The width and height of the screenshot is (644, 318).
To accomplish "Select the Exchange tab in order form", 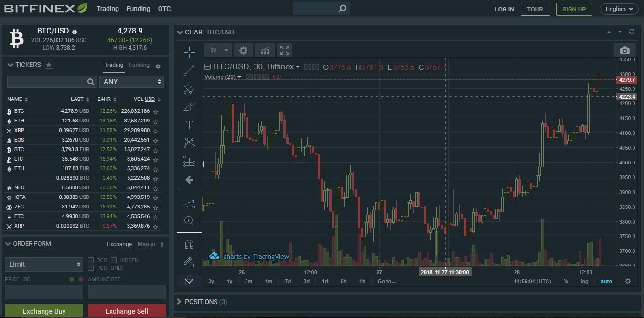I will click(x=119, y=244).
